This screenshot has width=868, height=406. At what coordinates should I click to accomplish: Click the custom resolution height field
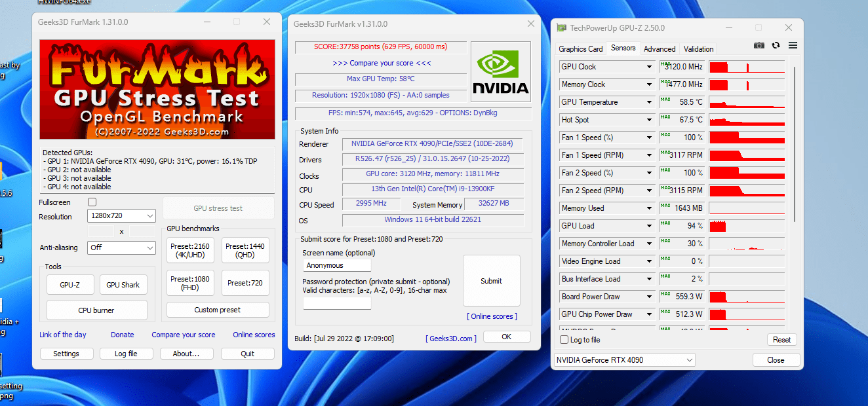pos(142,231)
